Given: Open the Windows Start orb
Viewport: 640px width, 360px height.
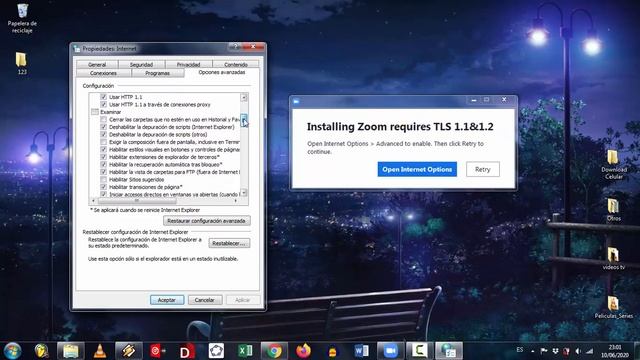Looking at the screenshot, I should 12,351.
